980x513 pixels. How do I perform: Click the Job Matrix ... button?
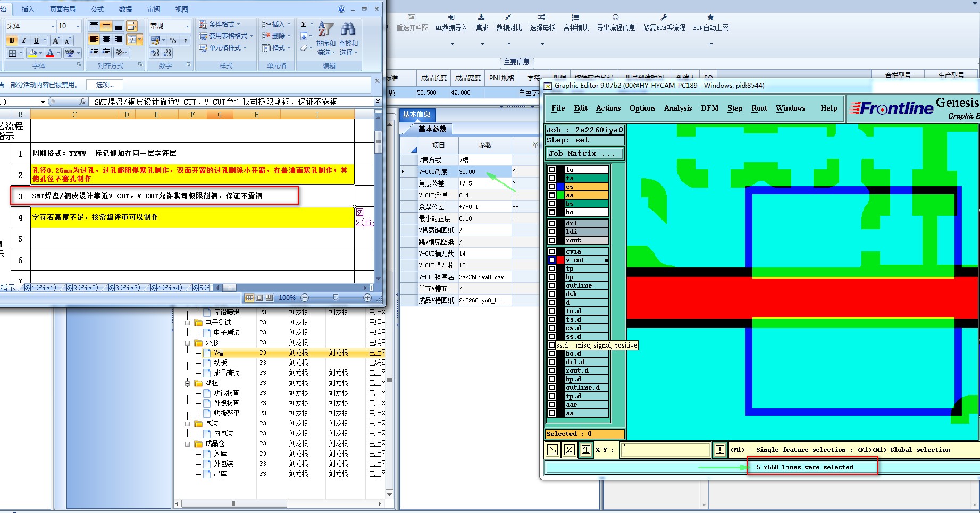coord(585,153)
